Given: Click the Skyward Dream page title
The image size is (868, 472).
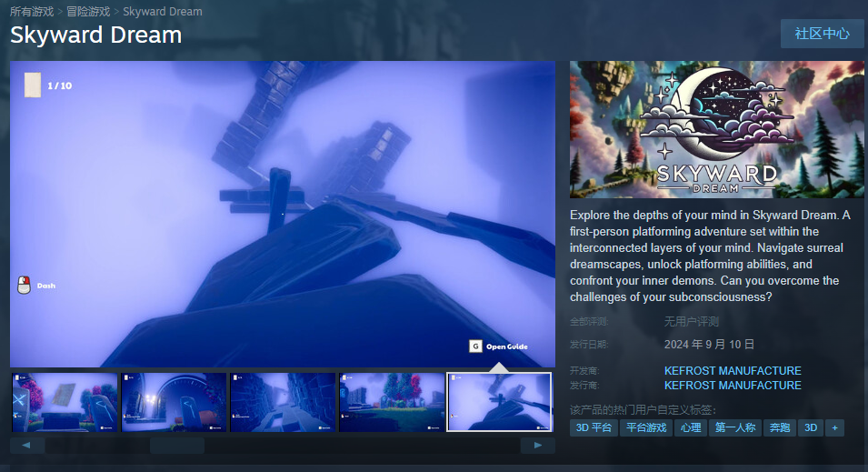Looking at the screenshot, I should pos(95,35).
